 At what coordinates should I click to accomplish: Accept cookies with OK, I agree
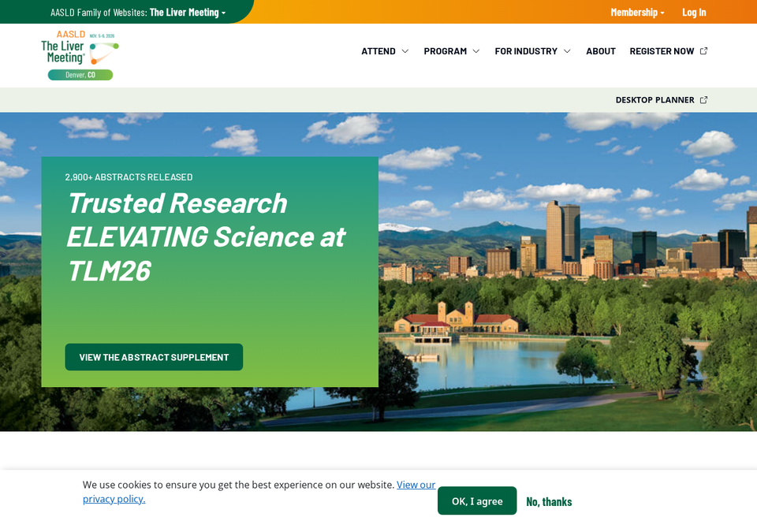(477, 501)
